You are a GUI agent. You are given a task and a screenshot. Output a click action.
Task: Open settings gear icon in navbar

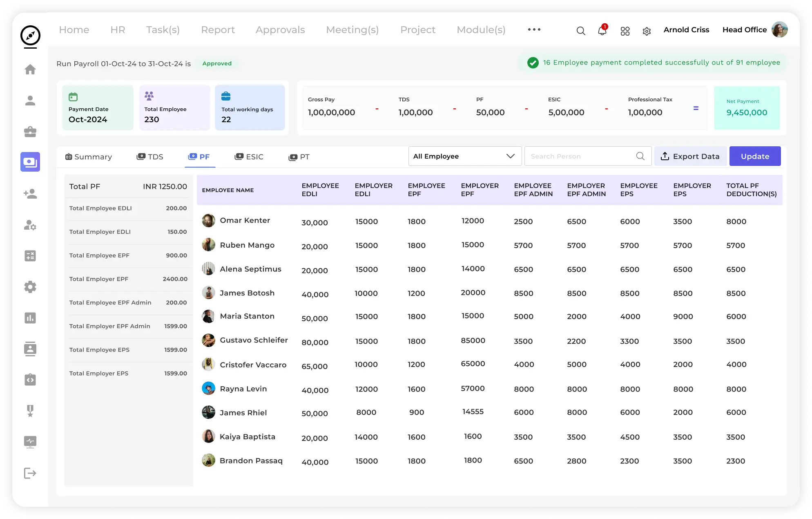pos(647,29)
